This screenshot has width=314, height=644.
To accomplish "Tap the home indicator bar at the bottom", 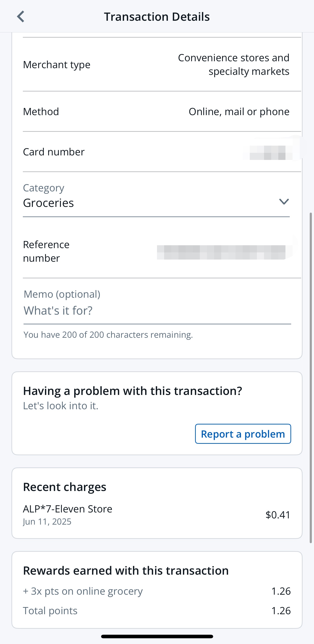I will click(x=157, y=636).
